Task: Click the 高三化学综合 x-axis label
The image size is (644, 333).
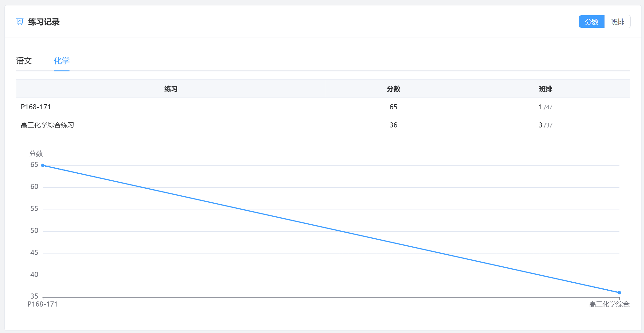Action: (x=610, y=304)
